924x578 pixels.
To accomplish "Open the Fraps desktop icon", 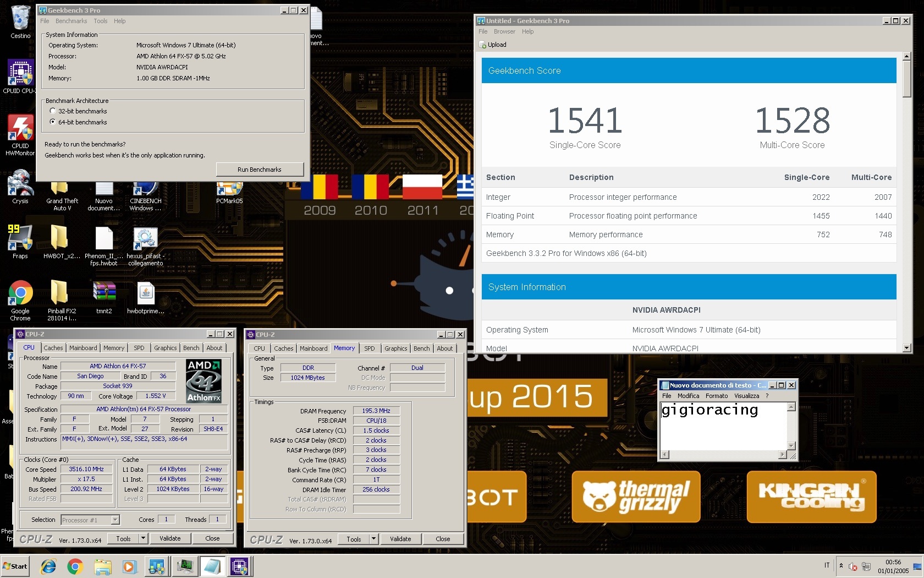I will pos(20,242).
